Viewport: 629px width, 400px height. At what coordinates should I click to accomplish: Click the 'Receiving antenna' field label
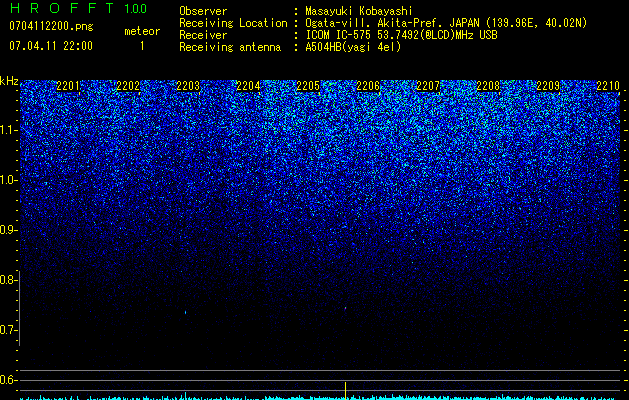click(230, 47)
